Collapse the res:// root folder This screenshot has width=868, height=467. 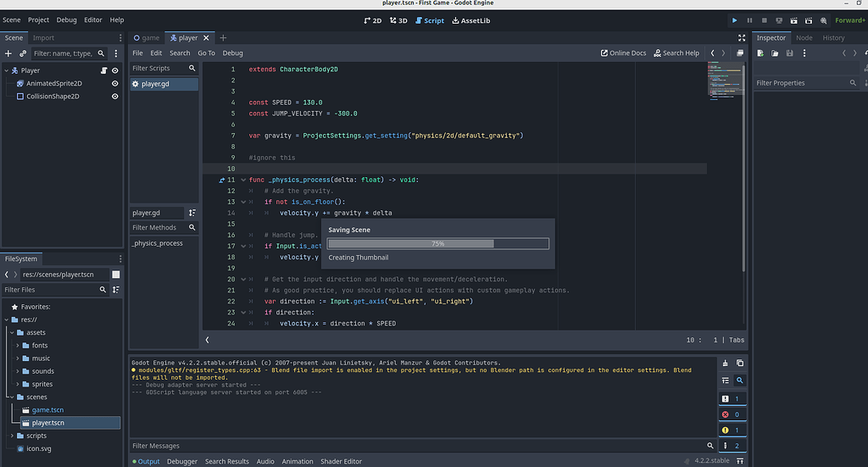tap(7, 320)
